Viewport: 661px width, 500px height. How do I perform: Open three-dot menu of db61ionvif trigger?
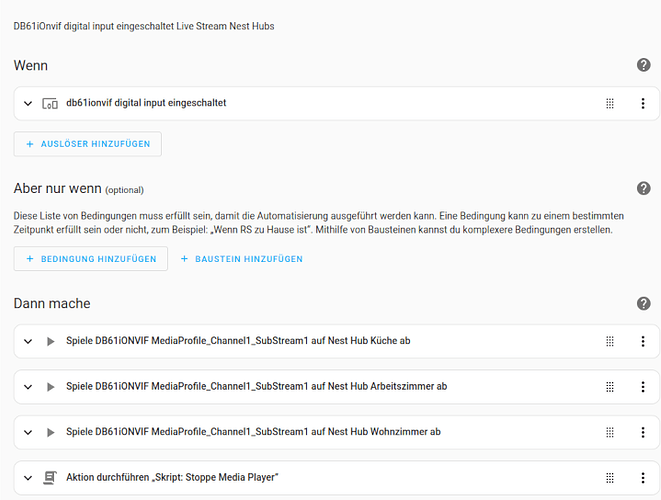(643, 103)
